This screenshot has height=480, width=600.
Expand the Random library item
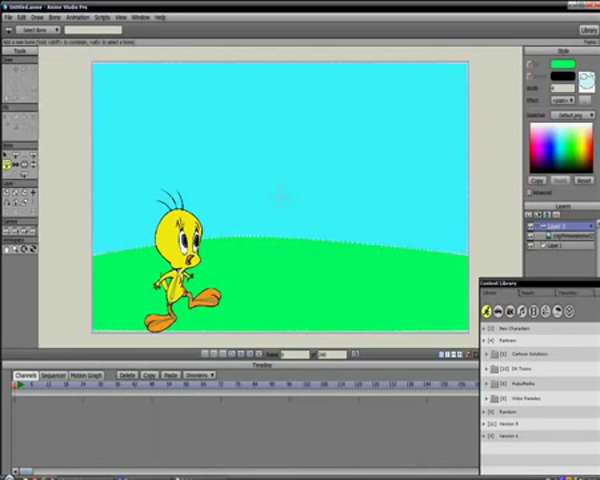click(484, 412)
